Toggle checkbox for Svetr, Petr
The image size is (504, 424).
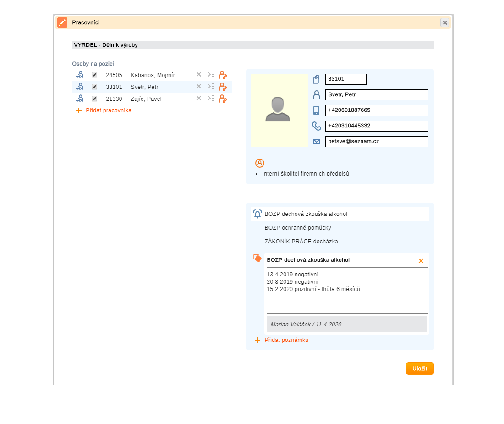[94, 87]
